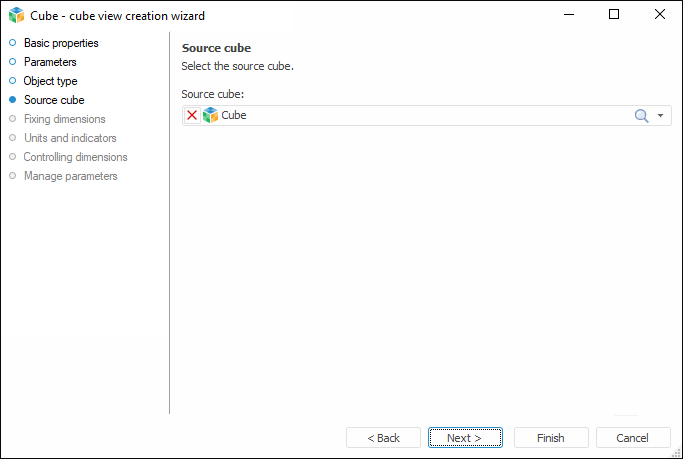Select the Parameters step bullet
The width and height of the screenshot is (683, 459).
point(13,62)
